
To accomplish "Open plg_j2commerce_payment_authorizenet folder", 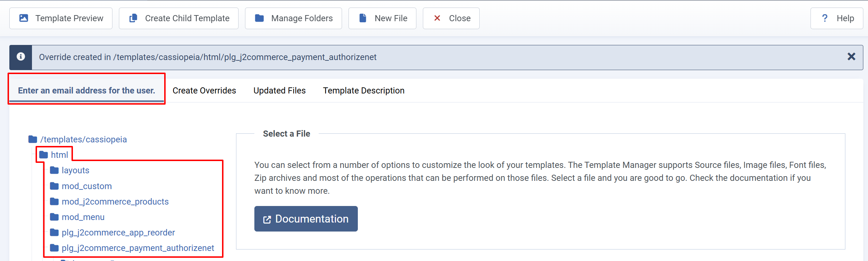I will pos(132,248).
